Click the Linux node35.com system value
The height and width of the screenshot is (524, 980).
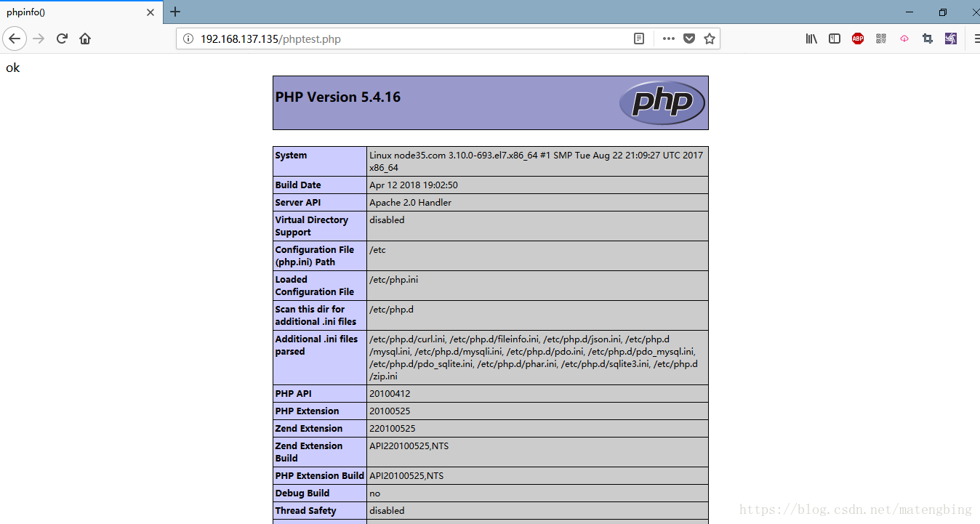(536, 161)
